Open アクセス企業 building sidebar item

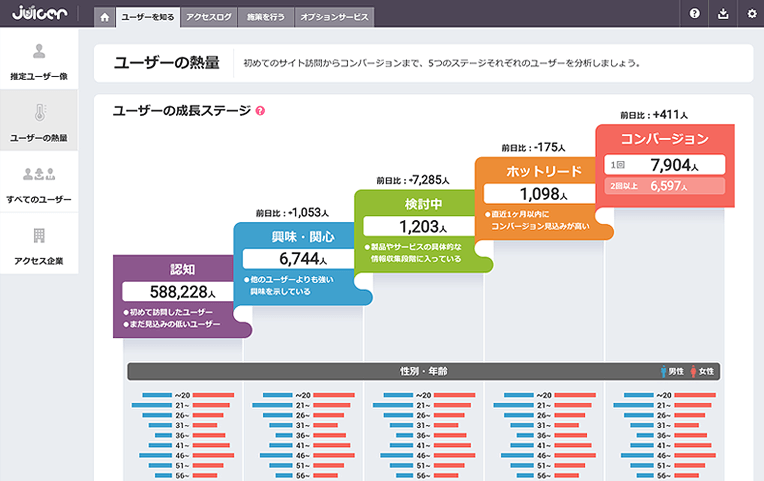(x=39, y=246)
